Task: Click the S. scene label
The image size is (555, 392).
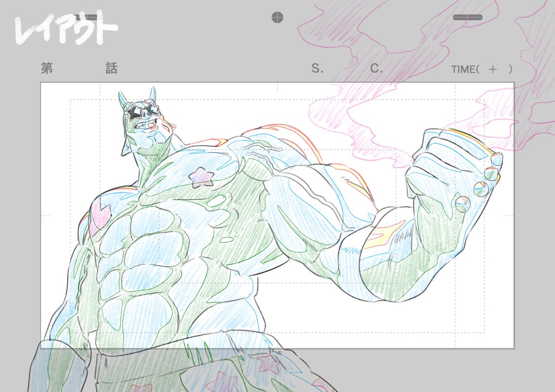Action: pyautogui.click(x=317, y=69)
